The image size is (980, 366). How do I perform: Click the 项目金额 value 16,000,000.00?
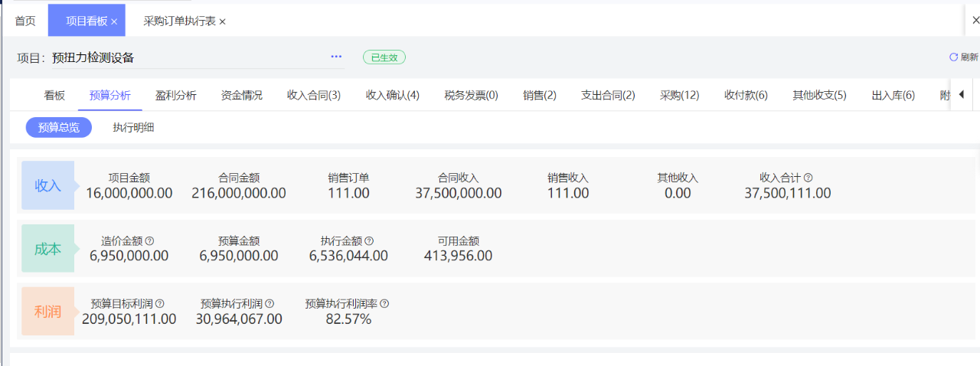[x=129, y=194]
